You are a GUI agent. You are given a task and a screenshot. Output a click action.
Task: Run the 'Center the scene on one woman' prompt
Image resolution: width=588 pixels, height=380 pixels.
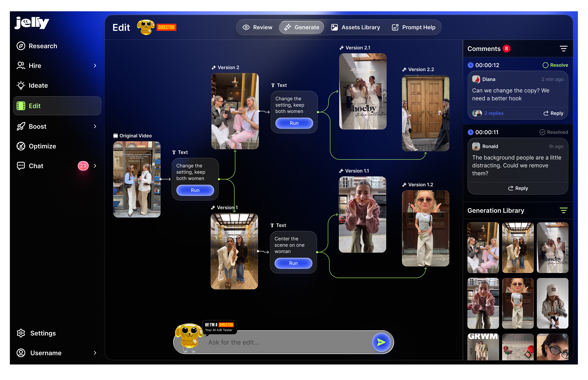tap(293, 263)
